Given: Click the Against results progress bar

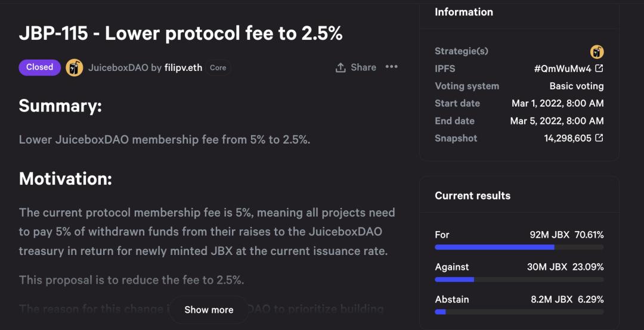Looking at the screenshot, I should coord(519,279).
